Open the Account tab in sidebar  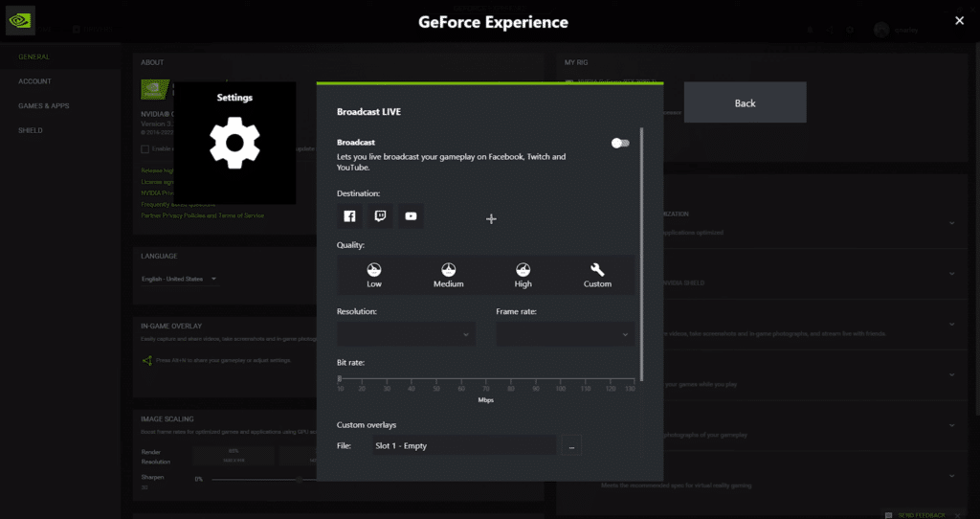[34, 81]
